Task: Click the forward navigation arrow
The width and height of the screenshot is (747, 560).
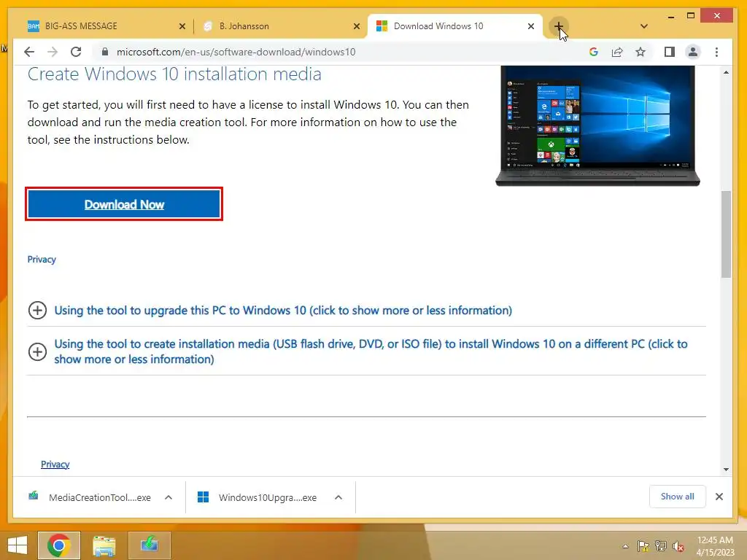Action: (x=53, y=52)
